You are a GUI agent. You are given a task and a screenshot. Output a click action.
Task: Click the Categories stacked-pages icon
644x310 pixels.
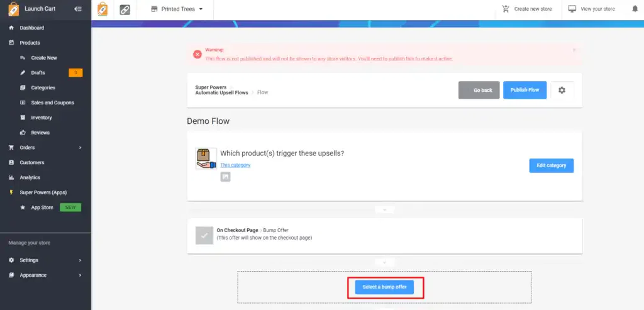tap(23, 88)
